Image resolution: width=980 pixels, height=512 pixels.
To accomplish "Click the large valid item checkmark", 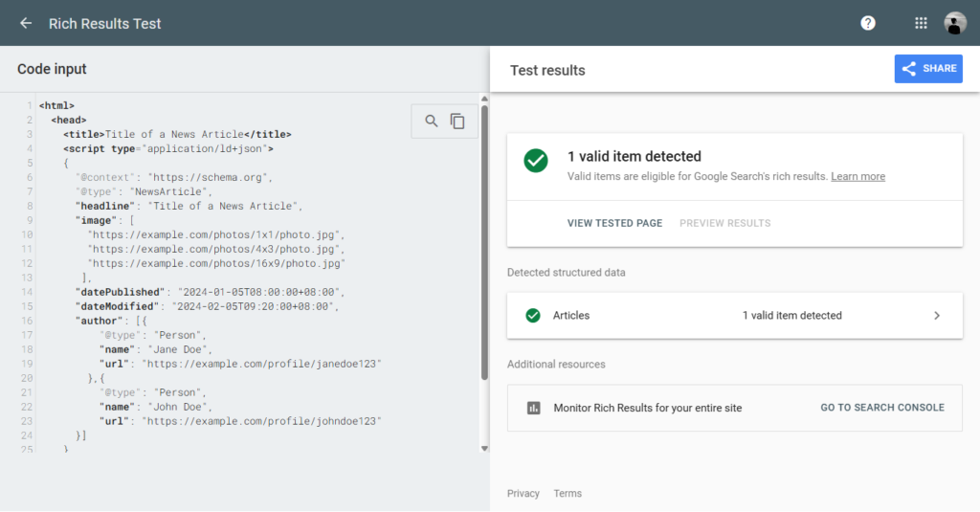I will pyautogui.click(x=536, y=161).
